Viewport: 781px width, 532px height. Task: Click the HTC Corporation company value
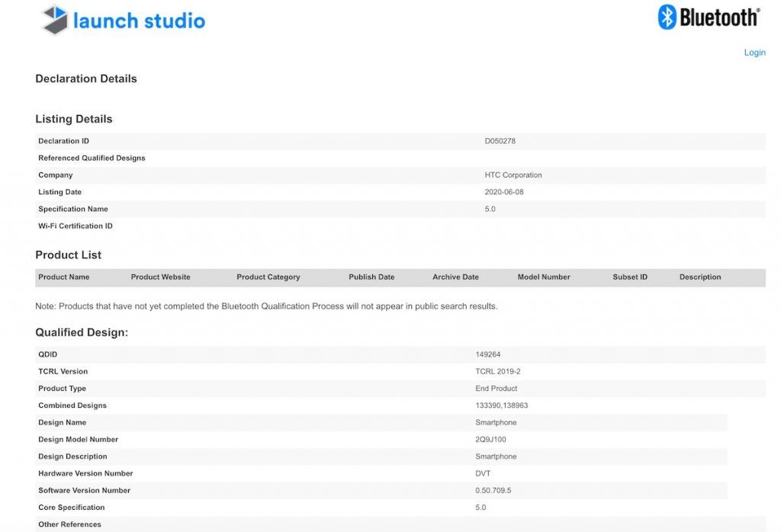pyautogui.click(x=513, y=175)
